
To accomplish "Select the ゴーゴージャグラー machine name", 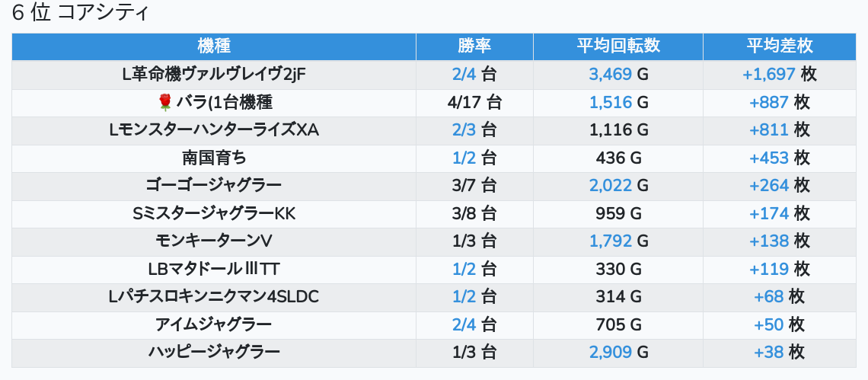I will [213, 185].
